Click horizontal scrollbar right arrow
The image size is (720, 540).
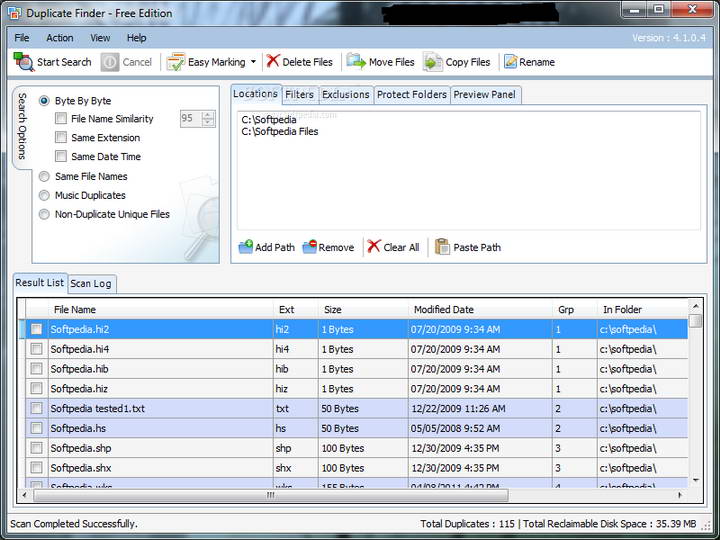pyautogui.click(x=680, y=495)
